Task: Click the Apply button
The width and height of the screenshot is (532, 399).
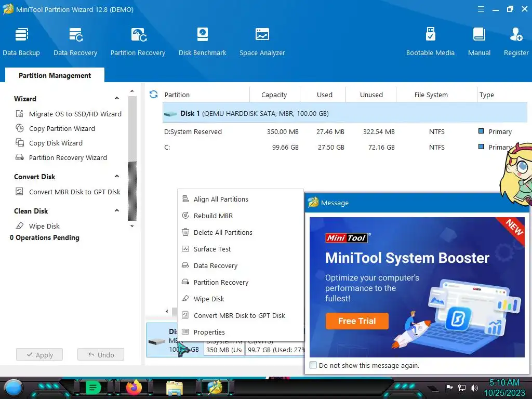Action: click(39, 354)
